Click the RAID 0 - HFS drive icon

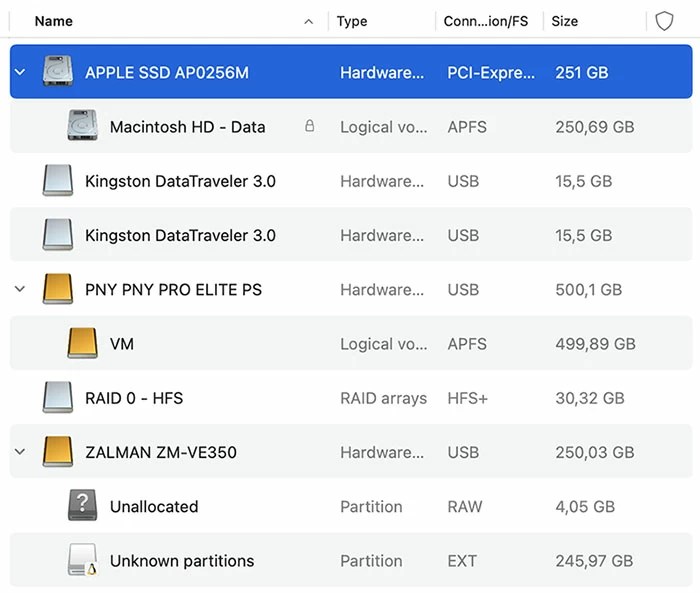[58, 397]
